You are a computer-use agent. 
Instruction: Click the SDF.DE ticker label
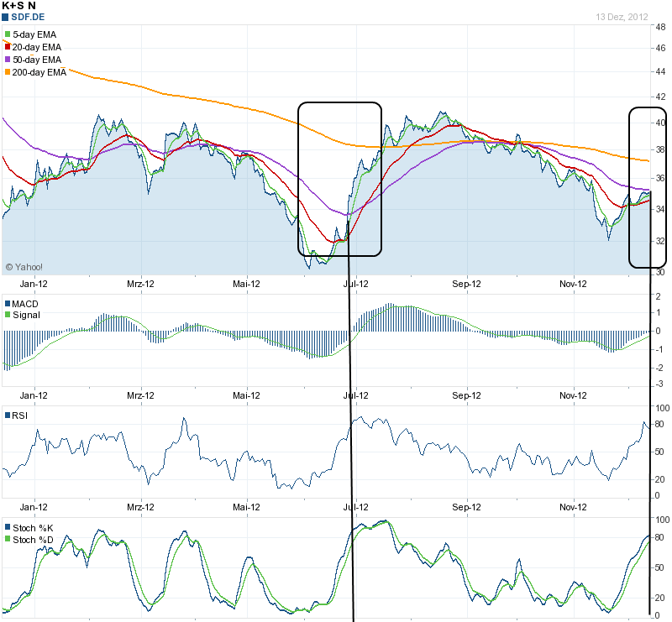[x=28, y=17]
